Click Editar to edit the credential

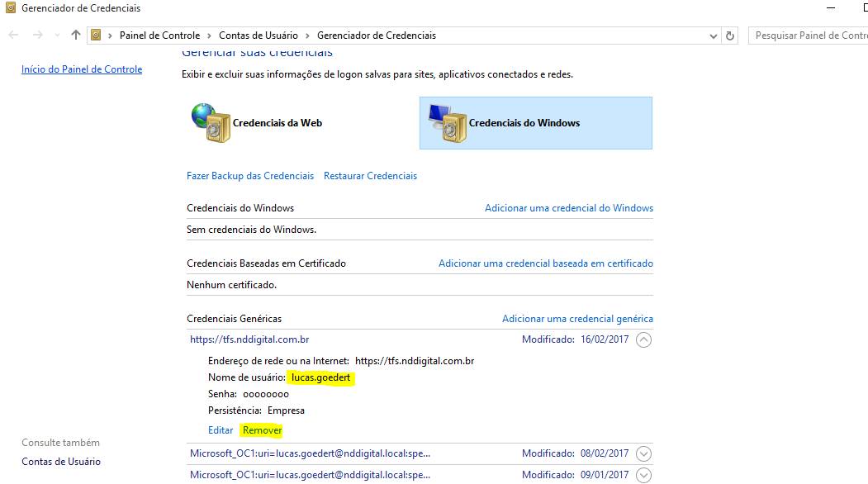(x=221, y=430)
